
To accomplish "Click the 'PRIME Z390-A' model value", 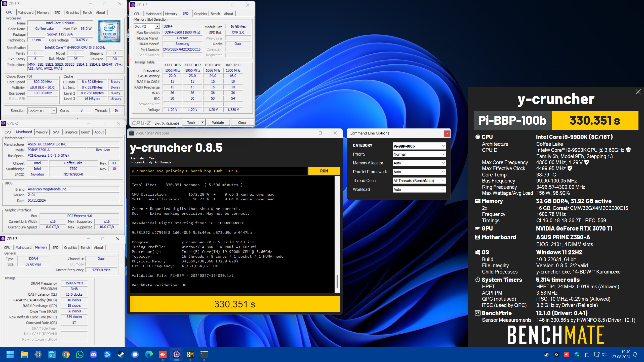I will pyautogui.click(x=56, y=150).
